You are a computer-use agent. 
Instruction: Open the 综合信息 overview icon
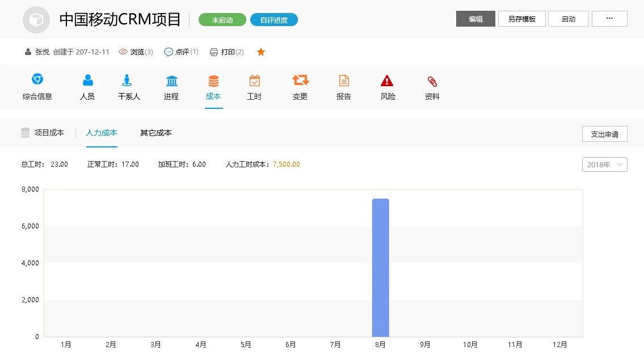tap(37, 80)
